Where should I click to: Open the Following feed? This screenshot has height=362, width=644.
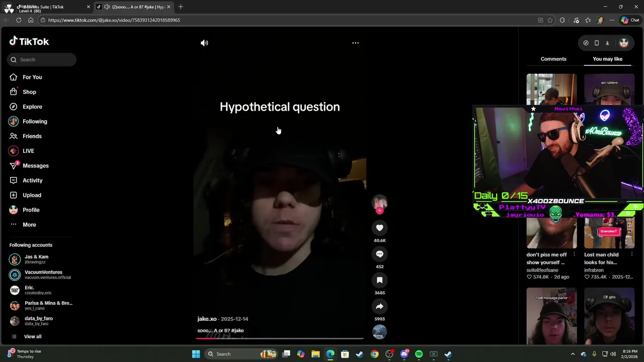pos(35,121)
